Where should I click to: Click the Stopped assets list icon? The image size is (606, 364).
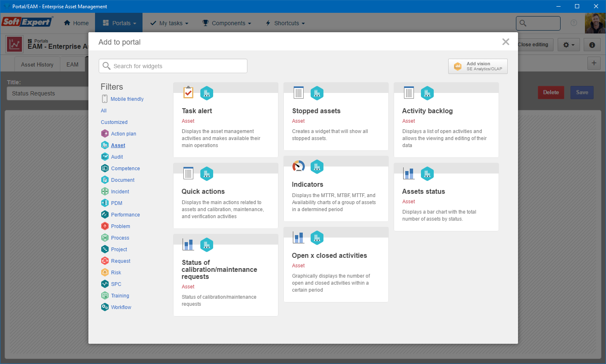coord(299,93)
